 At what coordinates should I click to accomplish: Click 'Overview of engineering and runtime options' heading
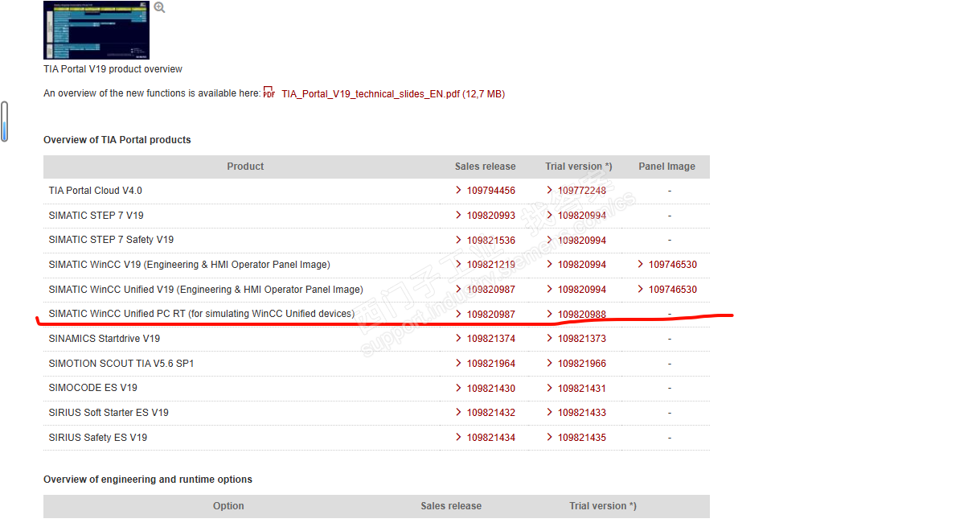(x=148, y=480)
